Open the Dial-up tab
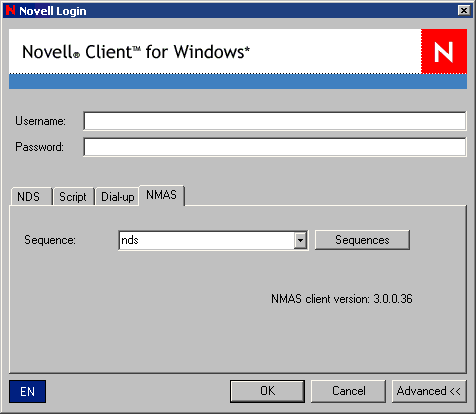The height and width of the screenshot is (414, 476). pyautogui.click(x=117, y=197)
